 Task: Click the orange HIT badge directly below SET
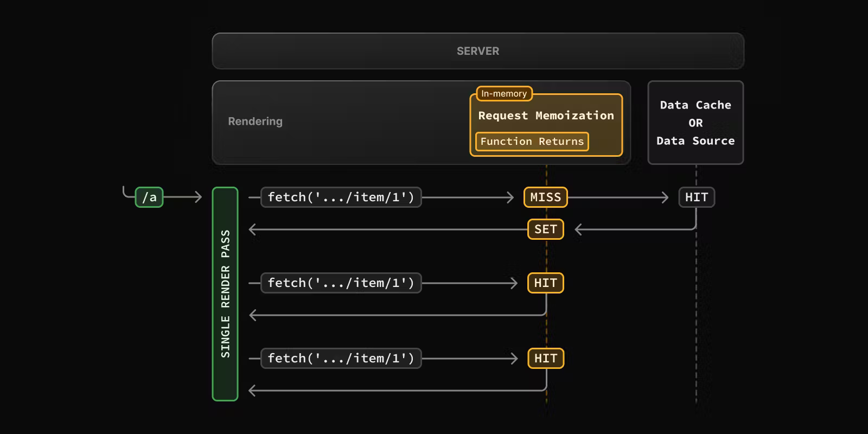pyautogui.click(x=545, y=283)
